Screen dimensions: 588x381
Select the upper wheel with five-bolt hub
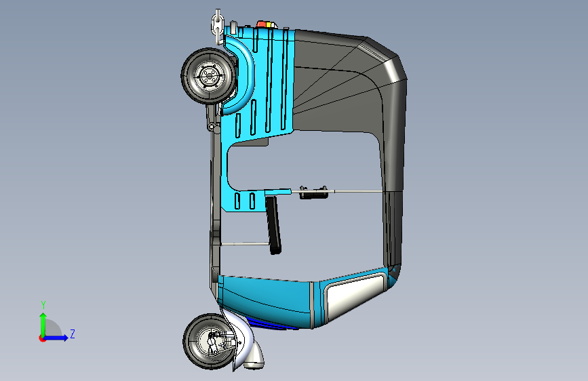[x=208, y=76]
